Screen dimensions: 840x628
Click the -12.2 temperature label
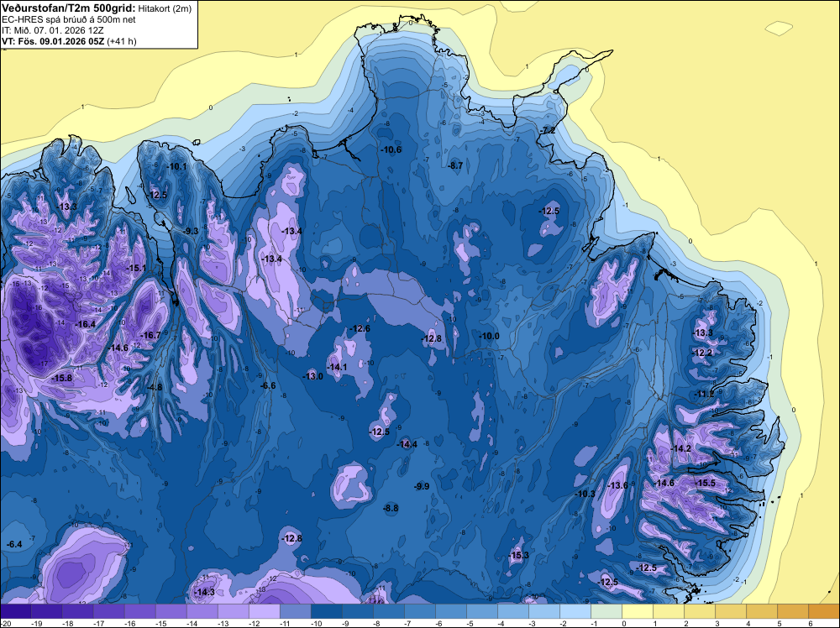pyautogui.click(x=702, y=353)
